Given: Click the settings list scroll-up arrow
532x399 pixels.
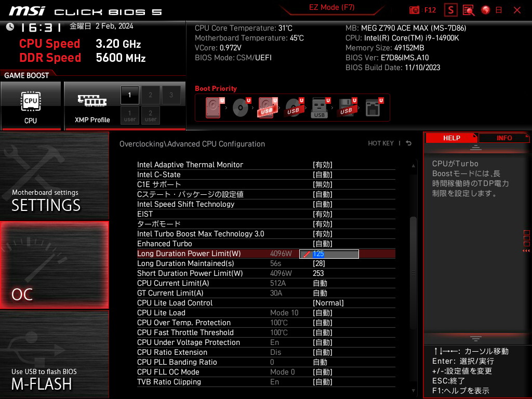Looking at the screenshot, I should point(413,166).
